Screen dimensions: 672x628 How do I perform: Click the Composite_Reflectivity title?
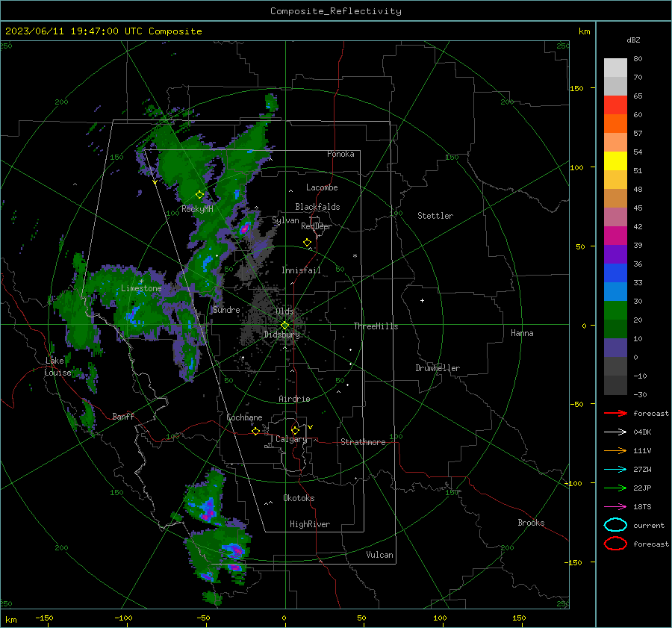click(336, 11)
